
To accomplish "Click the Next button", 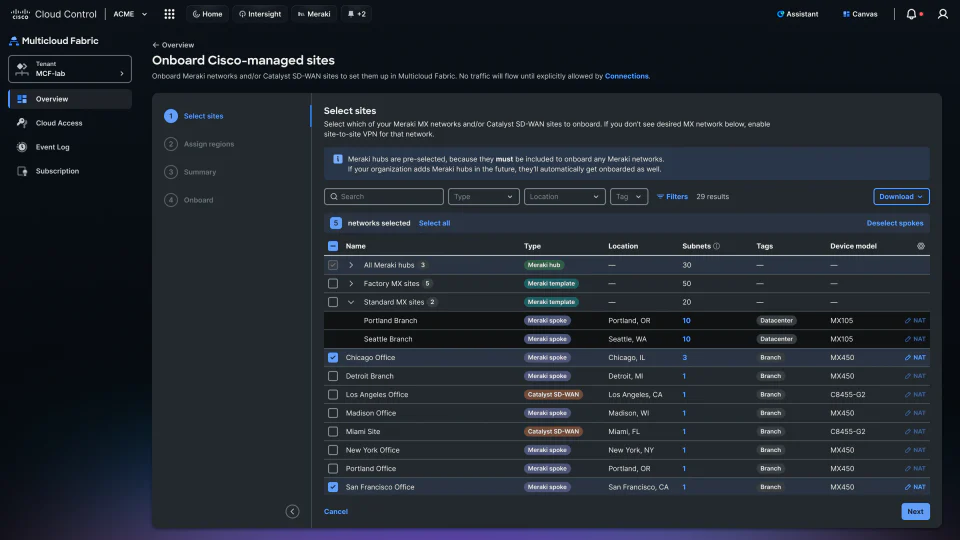I will point(915,511).
